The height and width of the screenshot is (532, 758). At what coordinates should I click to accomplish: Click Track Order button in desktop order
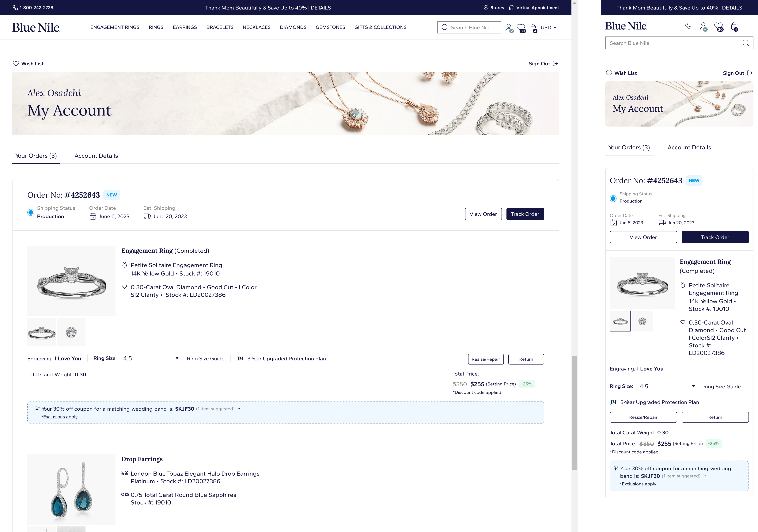(525, 214)
